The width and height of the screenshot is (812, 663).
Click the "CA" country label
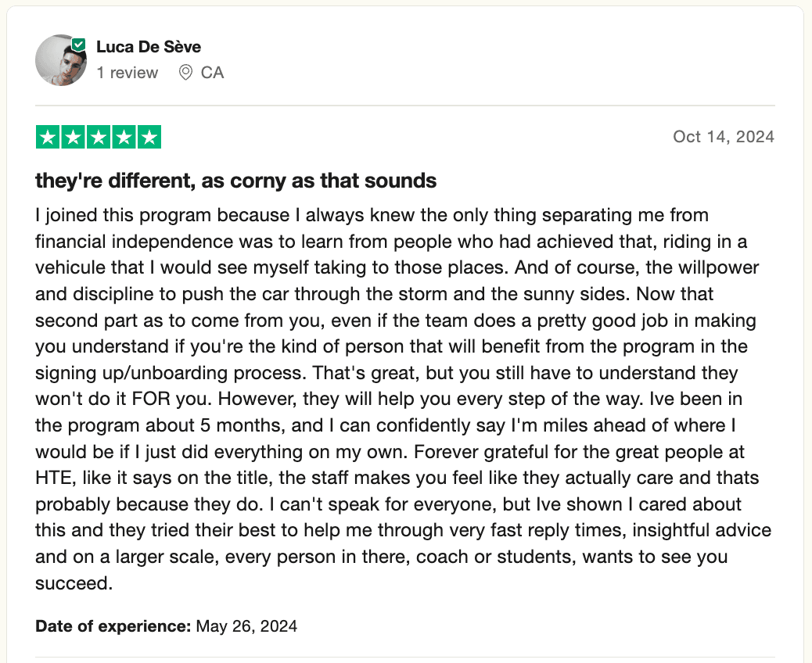pyautogui.click(x=212, y=73)
